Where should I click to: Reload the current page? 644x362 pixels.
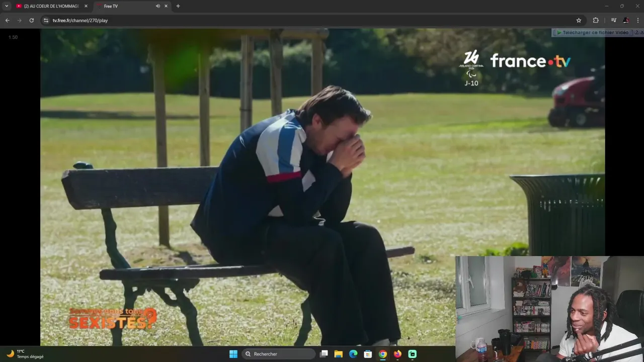(x=31, y=20)
